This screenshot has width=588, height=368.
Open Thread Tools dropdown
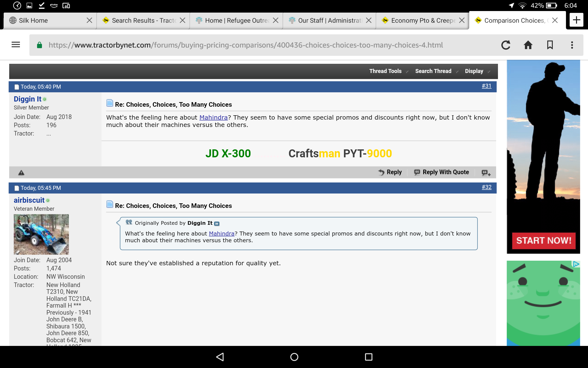(x=388, y=71)
